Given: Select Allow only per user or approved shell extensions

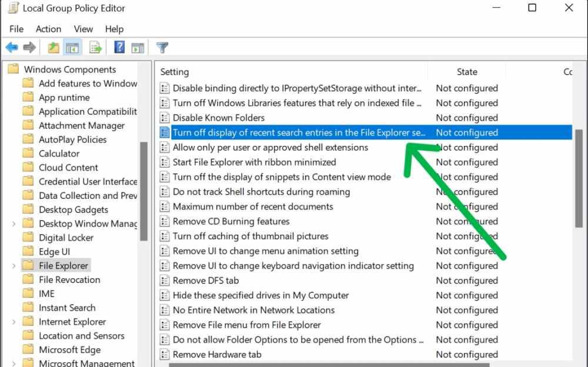Looking at the screenshot, I should [270, 148].
